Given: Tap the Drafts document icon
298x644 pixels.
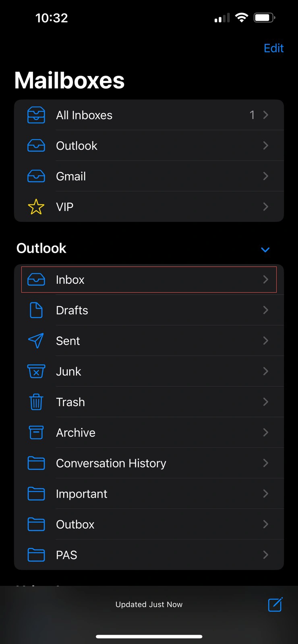Looking at the screenshot, I should tap(36, 310).
